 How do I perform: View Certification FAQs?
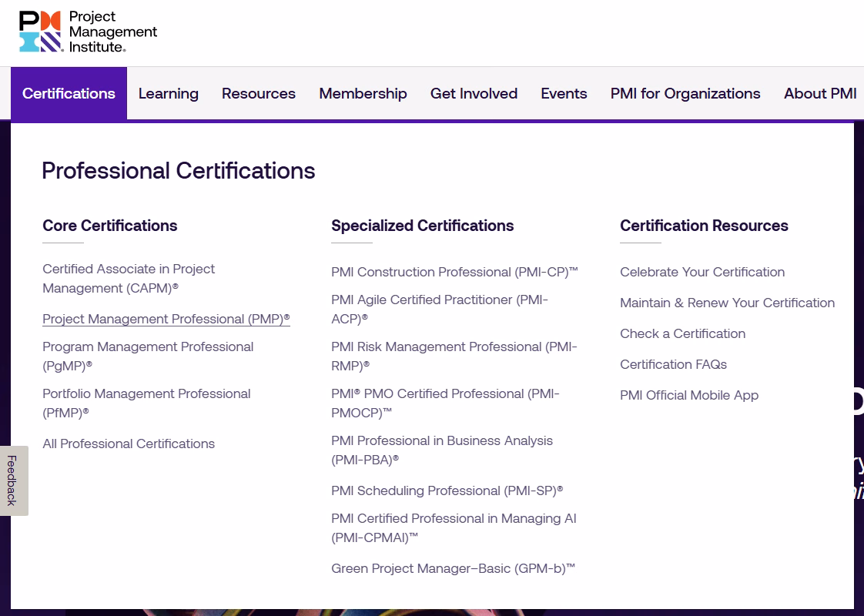673,364
